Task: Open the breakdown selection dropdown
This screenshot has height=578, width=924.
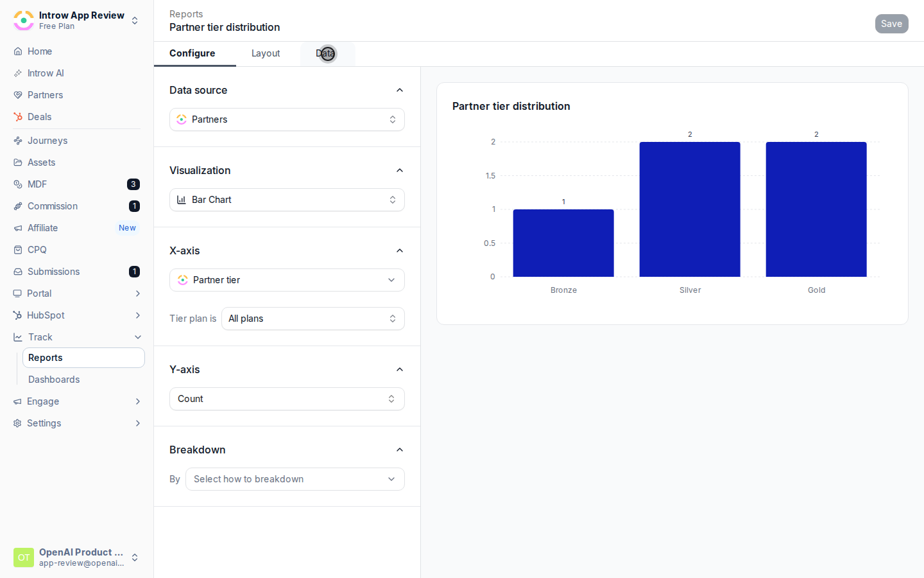Action: click(295, 479)
